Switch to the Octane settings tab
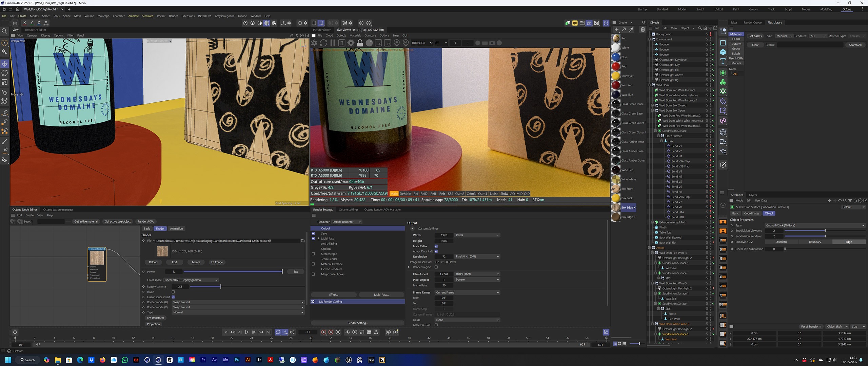The width and height of the screenshot is (868, 366). coord(348,210)
